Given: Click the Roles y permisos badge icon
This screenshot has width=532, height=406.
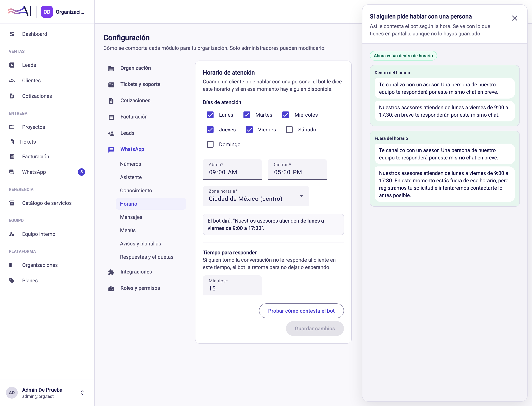Looking at the screenshot, I should point(111,289).
